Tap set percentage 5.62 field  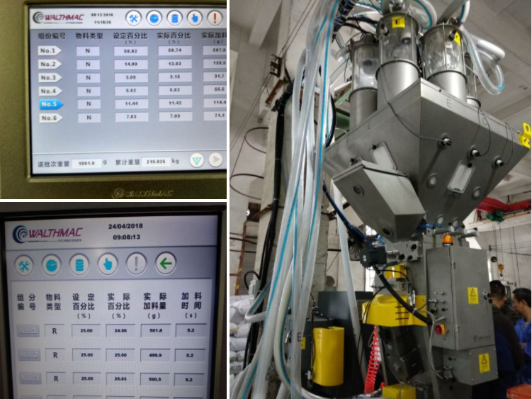pos(131,91)
